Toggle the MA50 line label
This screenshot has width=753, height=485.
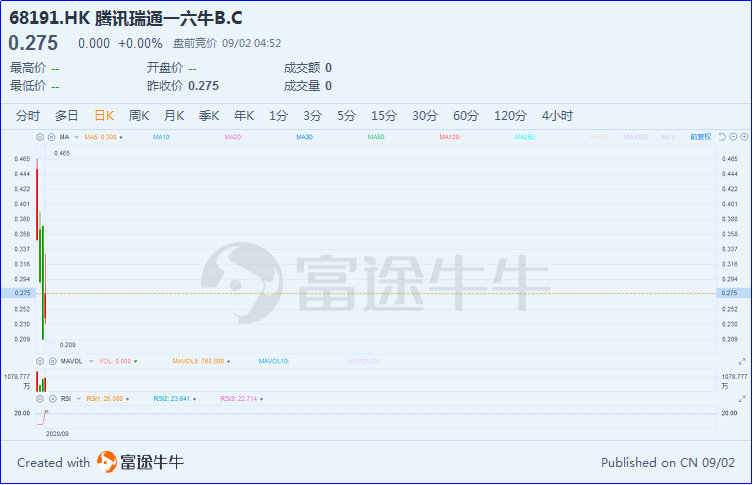(x=376, y=137)
